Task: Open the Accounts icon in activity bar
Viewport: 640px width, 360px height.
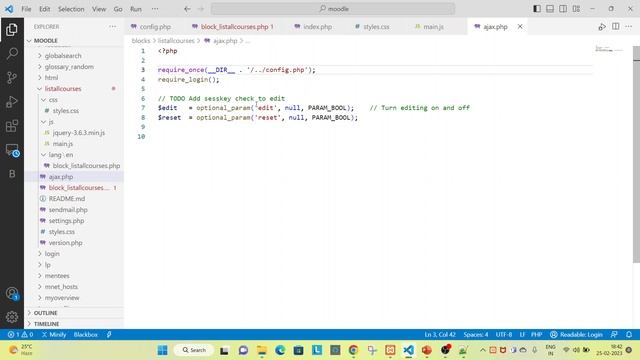Action: [x=12, y=293]
